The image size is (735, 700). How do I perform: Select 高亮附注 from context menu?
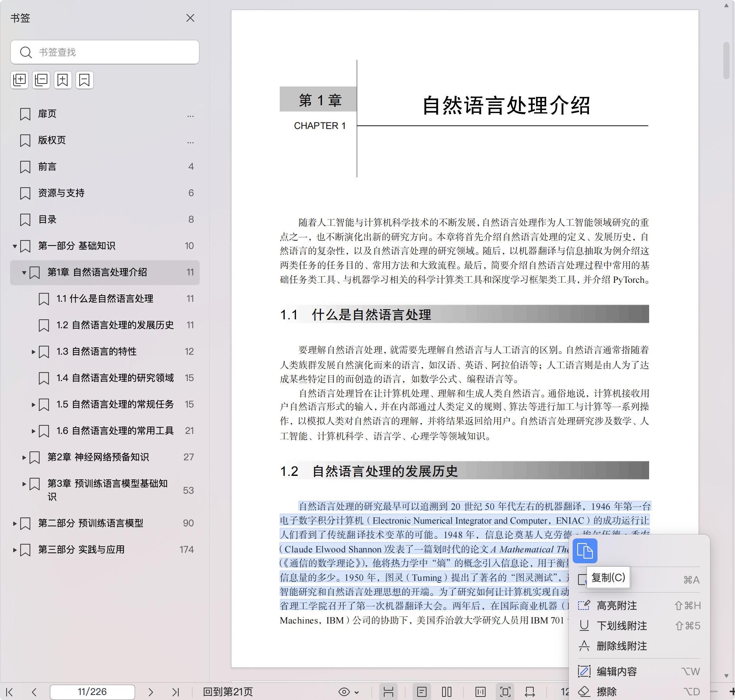(617, 605)
